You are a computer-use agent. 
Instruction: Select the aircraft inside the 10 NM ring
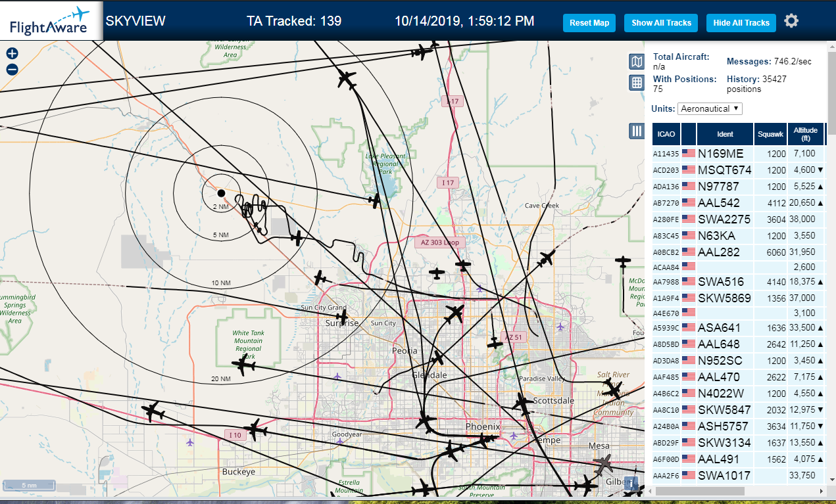coord(297,238)
